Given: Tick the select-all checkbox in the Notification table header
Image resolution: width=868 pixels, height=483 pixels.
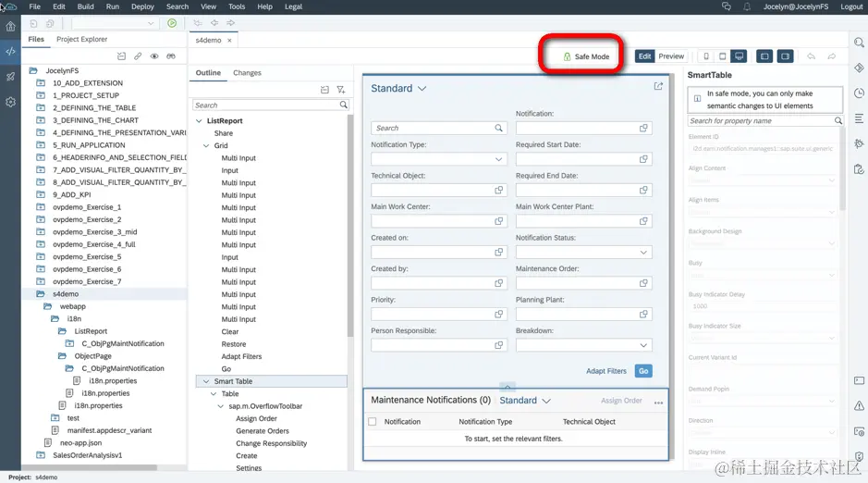Looking at the screenshot, I should [x=372, y=422].
